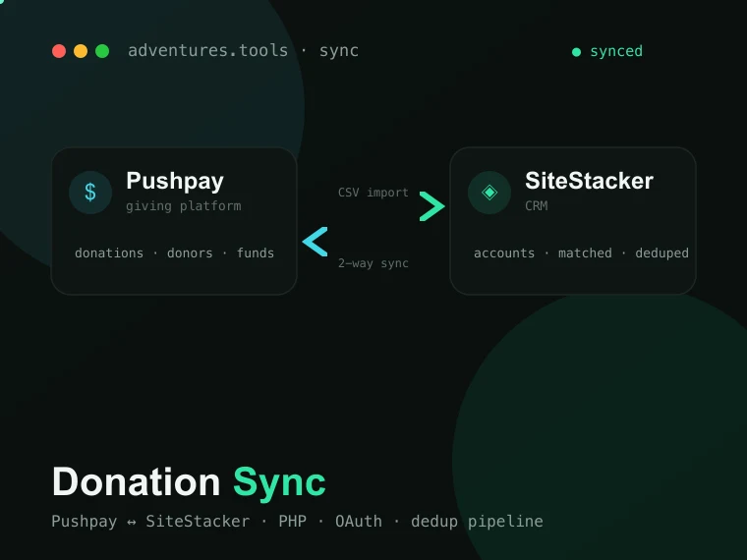Click 'Pushpay ↔ SiteStacker' in the footer line
This screenshot has height=560, width=747.
(150, 522)
